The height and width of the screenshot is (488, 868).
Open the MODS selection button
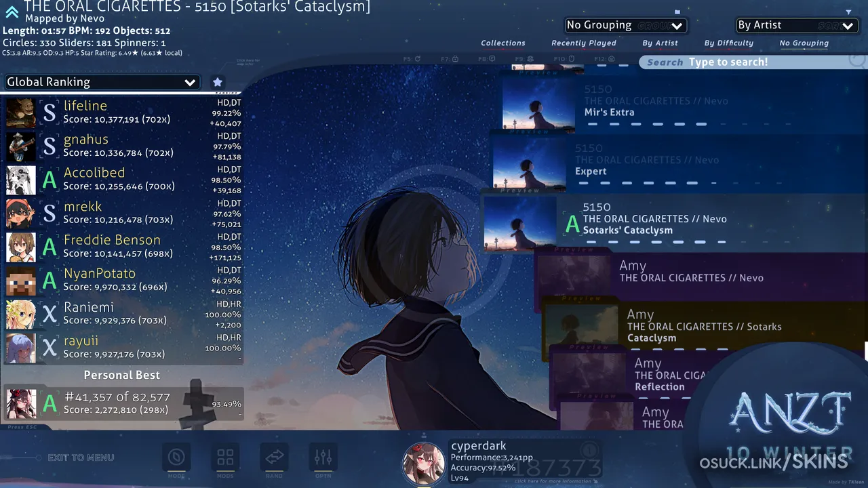(225, 458)
